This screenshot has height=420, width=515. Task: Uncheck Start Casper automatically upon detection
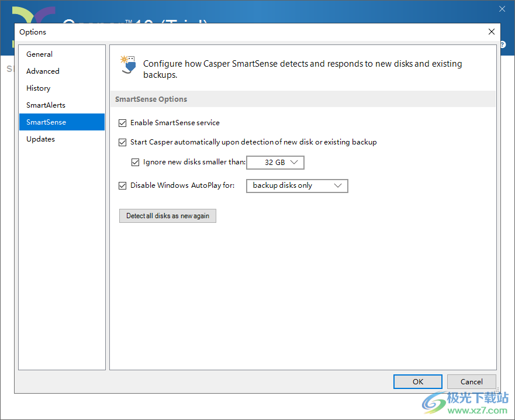pyautogui.click(x=123, y=142)
